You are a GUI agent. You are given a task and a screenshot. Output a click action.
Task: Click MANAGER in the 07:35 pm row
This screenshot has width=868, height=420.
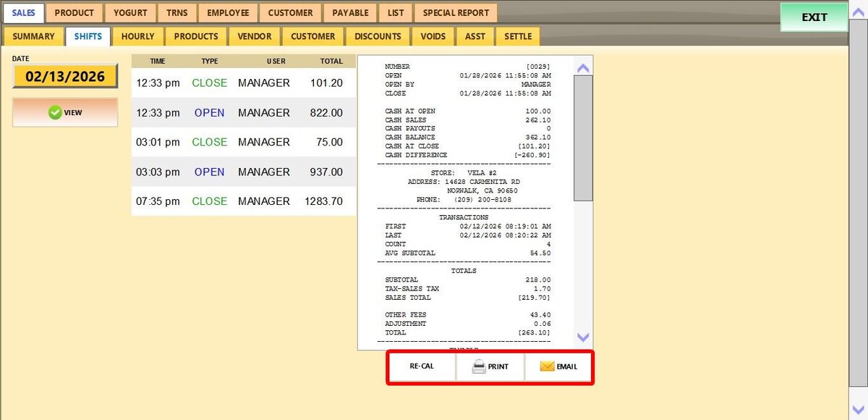tap(264, 201)
